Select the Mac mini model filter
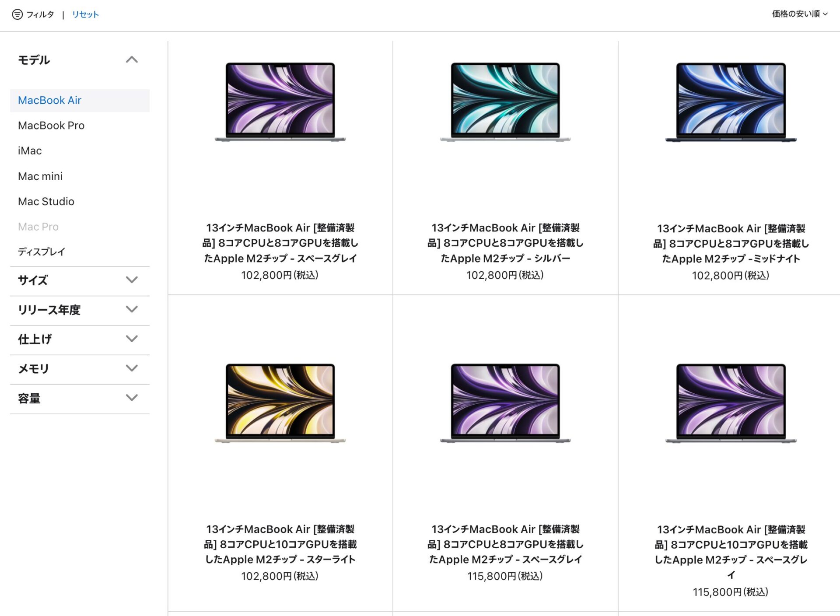 pyautogui.click(x=40, y=176)
